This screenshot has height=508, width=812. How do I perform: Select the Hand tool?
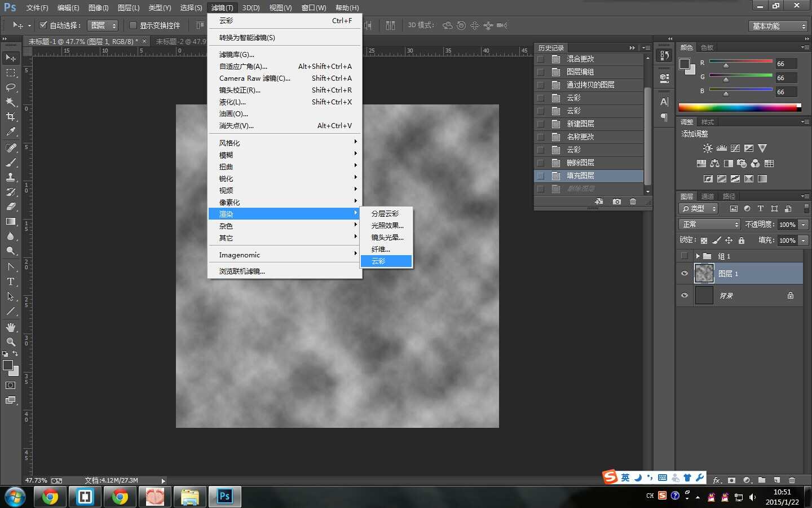coord(11,327)
